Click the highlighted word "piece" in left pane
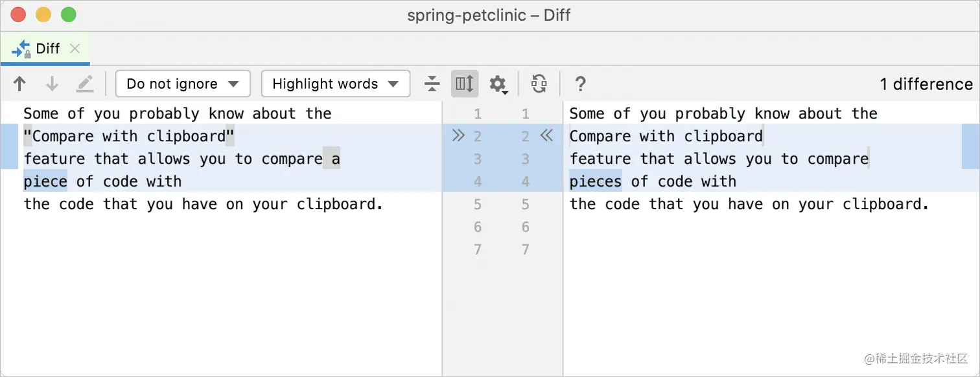The image size is (980, 377). coord(45,181)
